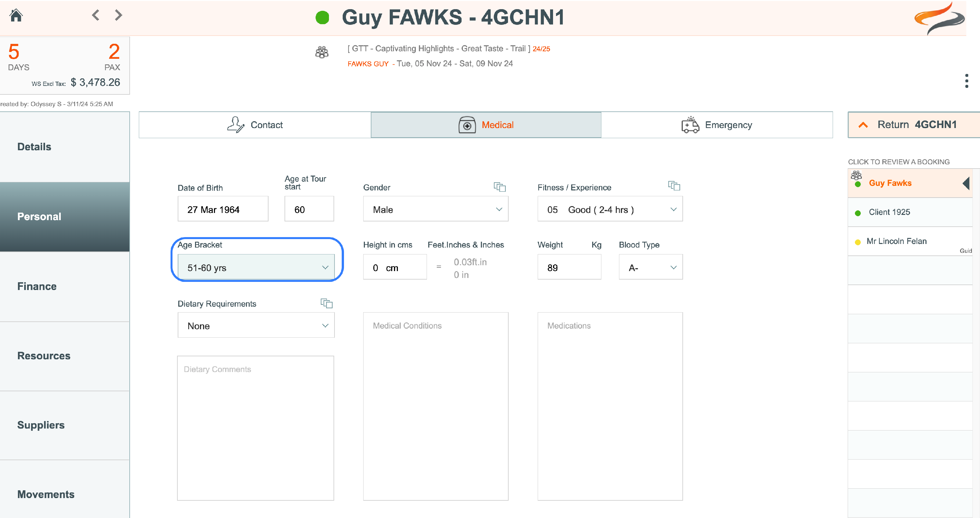
Task: Navigate back with left arrow icon
Action: coord(96,15)
